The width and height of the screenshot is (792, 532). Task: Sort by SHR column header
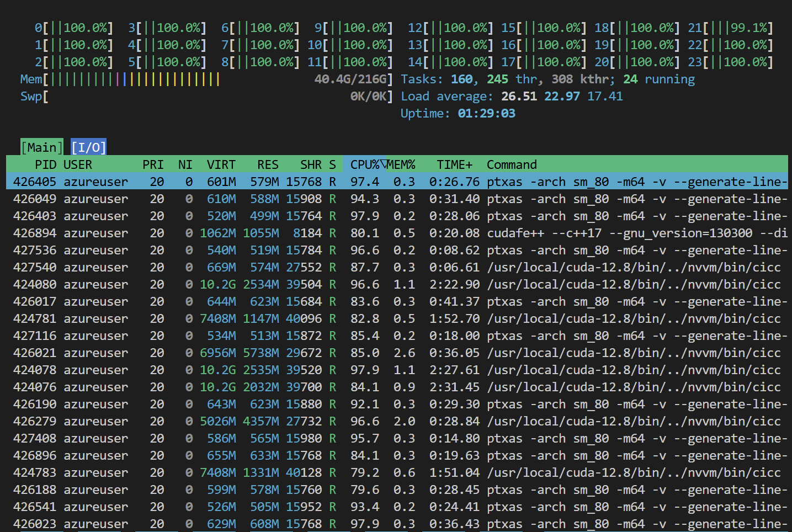311,164
